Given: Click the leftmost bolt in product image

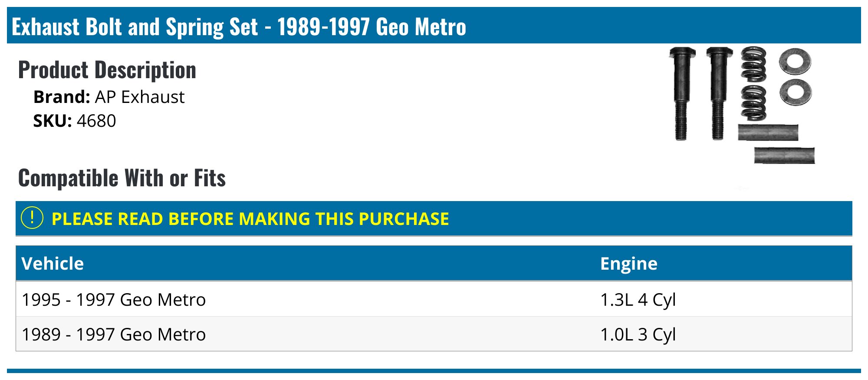Looking at the screenshot, I should [682, 93].
